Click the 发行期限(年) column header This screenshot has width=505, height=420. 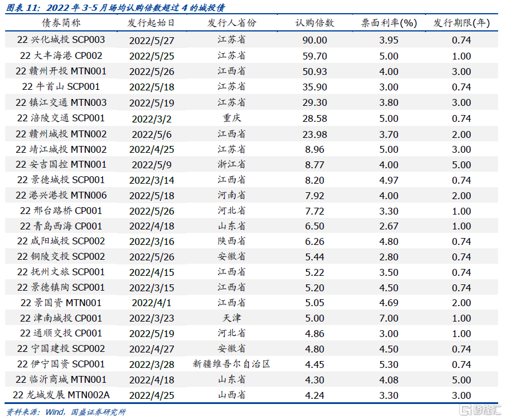click(x=461, y=23)
